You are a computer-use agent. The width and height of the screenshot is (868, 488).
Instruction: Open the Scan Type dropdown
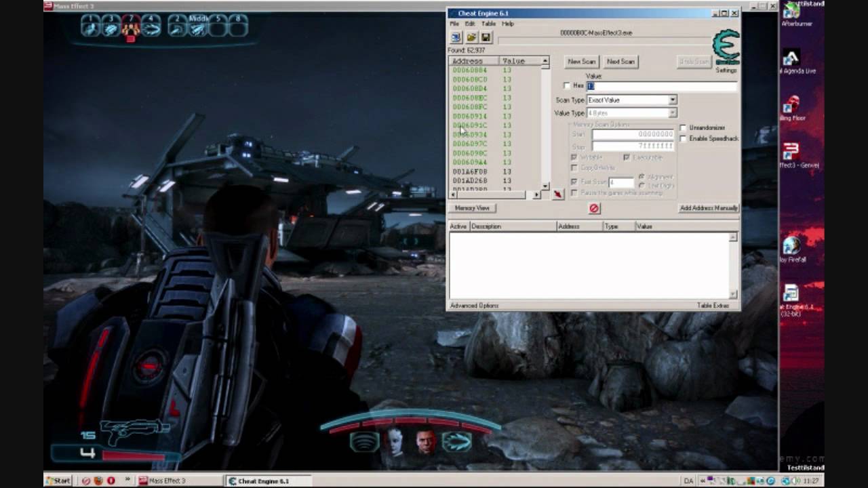632,100
